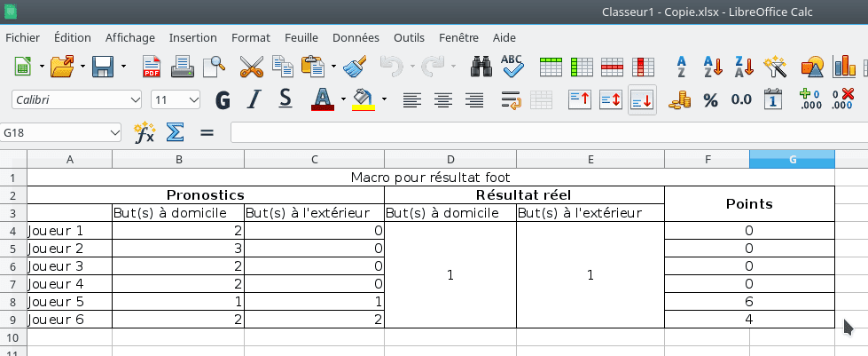Toggle italic text formatting
The width and height of the screenshot is (868, 356).
click(x=254, y=99)
